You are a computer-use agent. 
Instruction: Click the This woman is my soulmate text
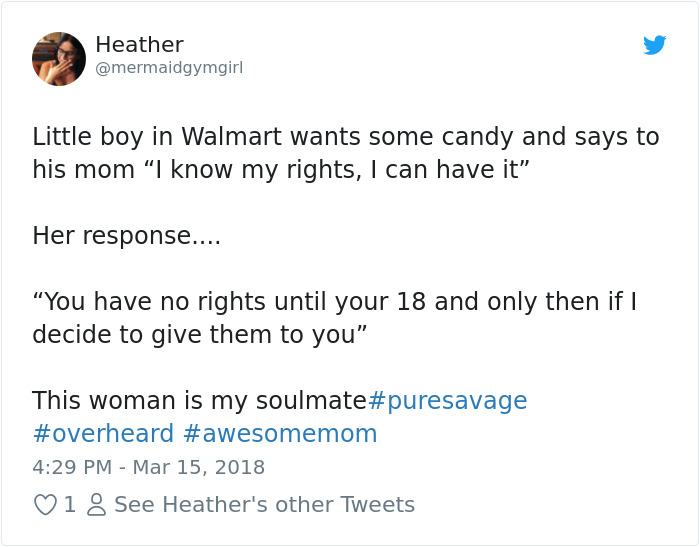[200, 401]
